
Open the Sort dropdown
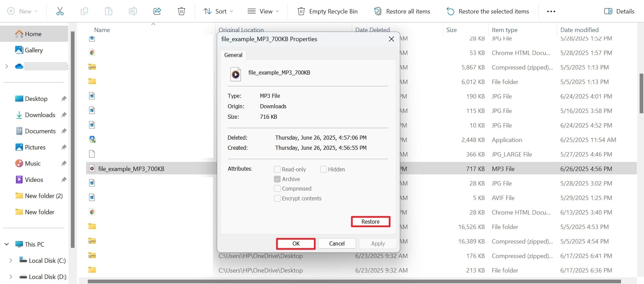click(x=218, y=11)
